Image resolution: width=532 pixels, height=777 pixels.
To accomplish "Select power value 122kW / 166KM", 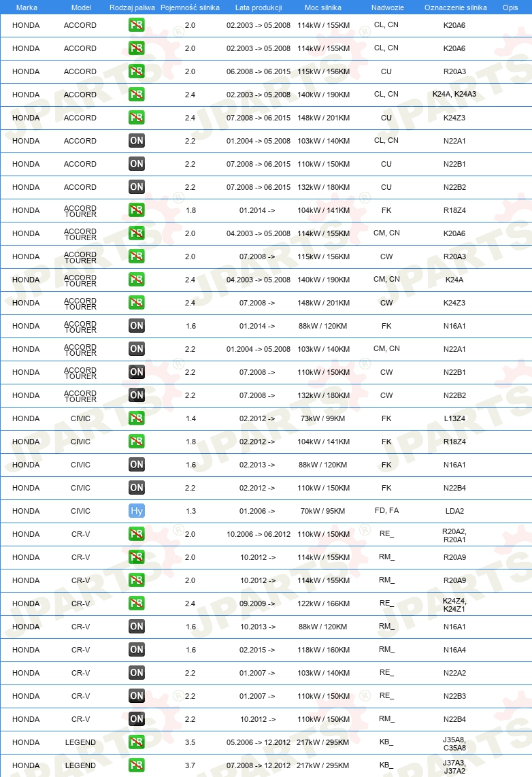I will pyautogui.click(x=323, y=604).
